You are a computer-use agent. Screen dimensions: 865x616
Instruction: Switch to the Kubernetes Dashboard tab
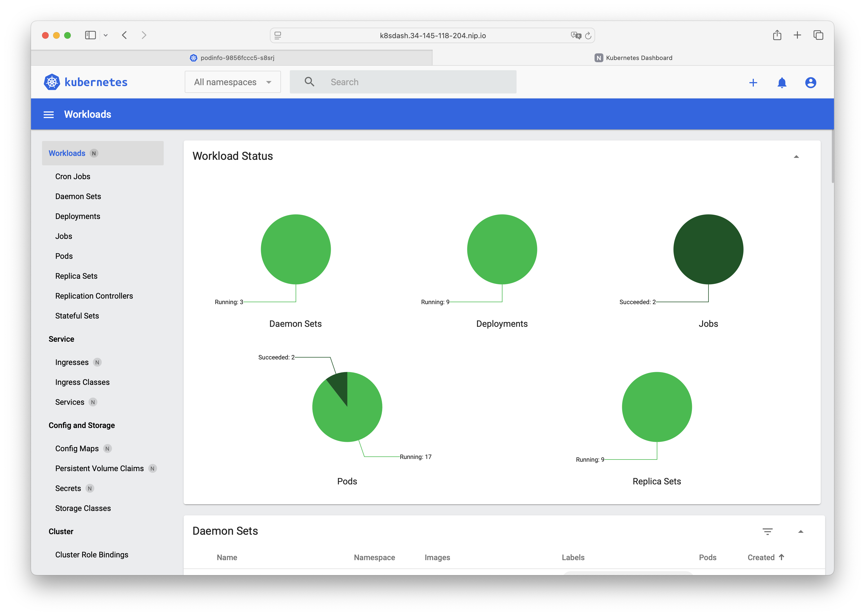click(633, 58)
